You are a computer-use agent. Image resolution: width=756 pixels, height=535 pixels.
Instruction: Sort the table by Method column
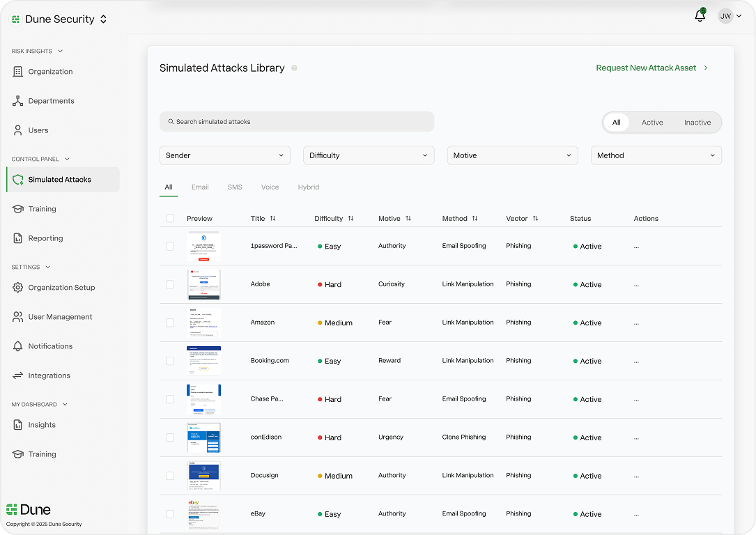coord(475,218)
